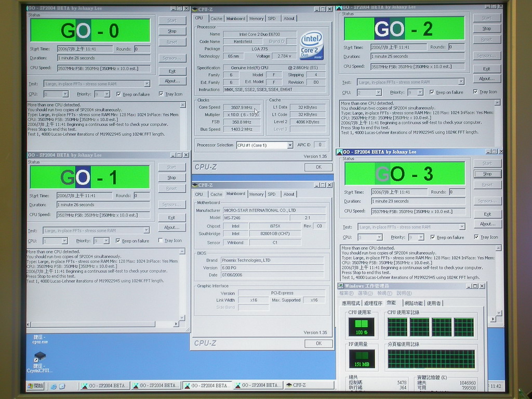The image size is (532, 399).
Task: Launch Internet Explorer from the quick launch bar
Action: [x=54, y=386]
